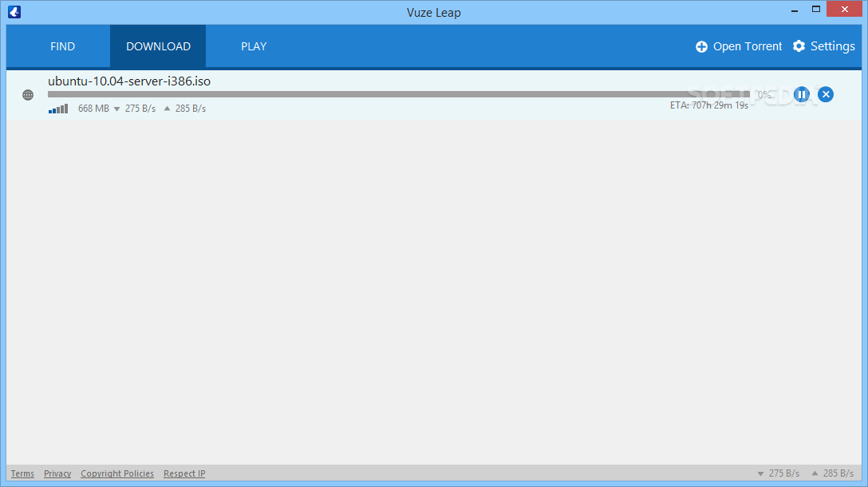Image resolution: width=868 pixels, height=487 pixels.
Task: Click the 0% progress label
Action: coord(764,95)
